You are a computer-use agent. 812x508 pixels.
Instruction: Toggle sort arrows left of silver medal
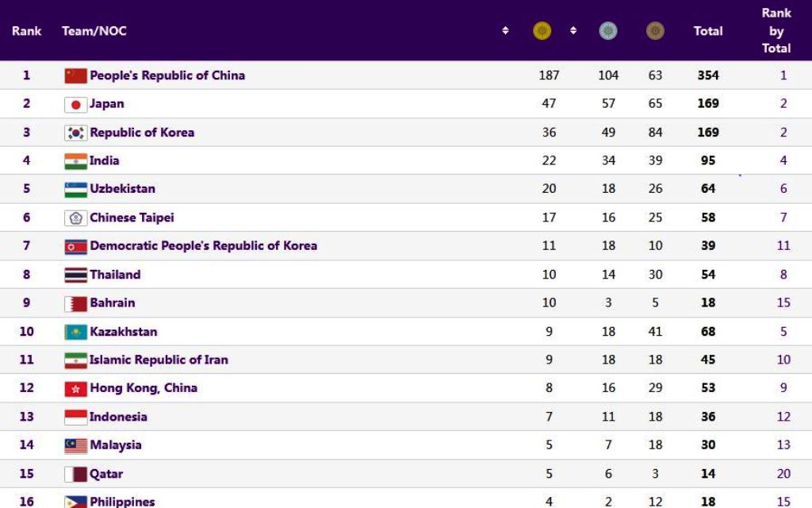pyautogui.click(x=573, y=31)
